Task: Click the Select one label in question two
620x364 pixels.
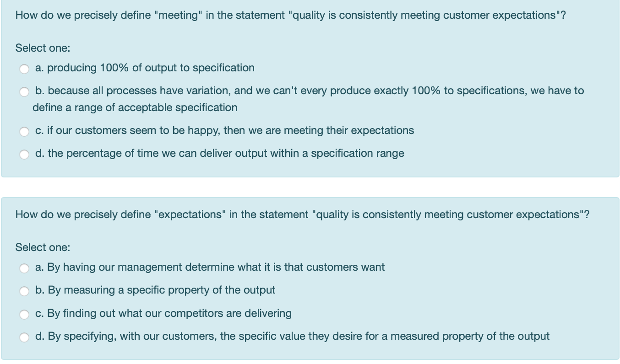Action: click(35, 247)
